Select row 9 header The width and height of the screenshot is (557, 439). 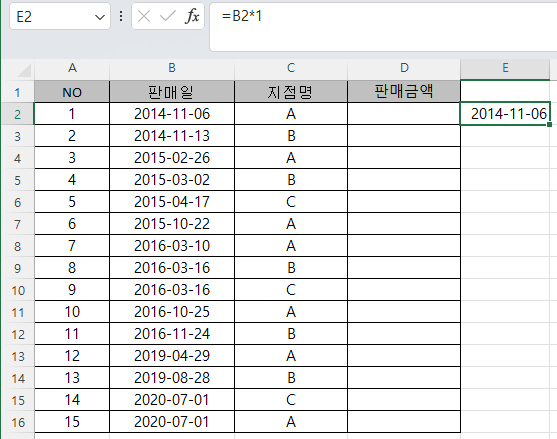pos(17,268)
